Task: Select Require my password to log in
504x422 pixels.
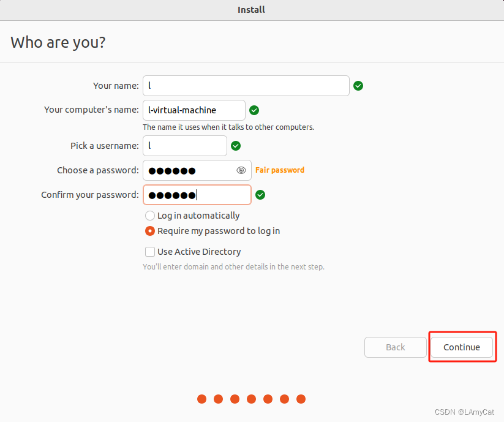Action: [150, 231]
